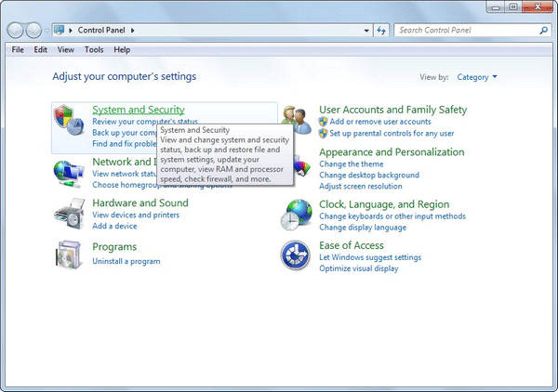Open the Hardware and Sound heading
Screen dimensions: 558x392
[x=140, y=203]
